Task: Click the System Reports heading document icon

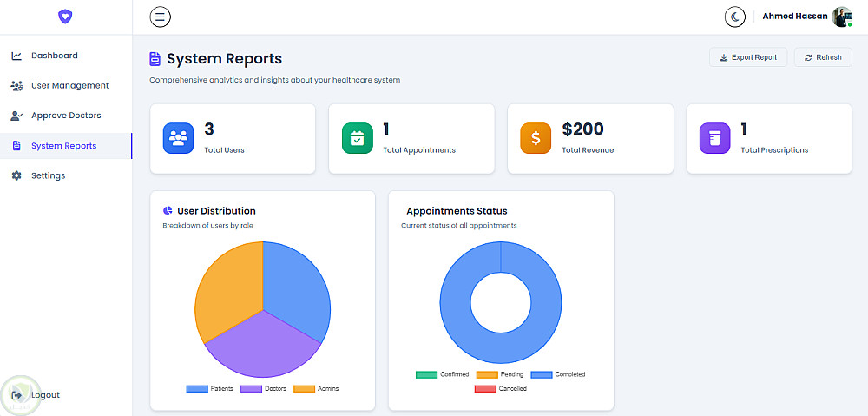Action: coord(155,59)
